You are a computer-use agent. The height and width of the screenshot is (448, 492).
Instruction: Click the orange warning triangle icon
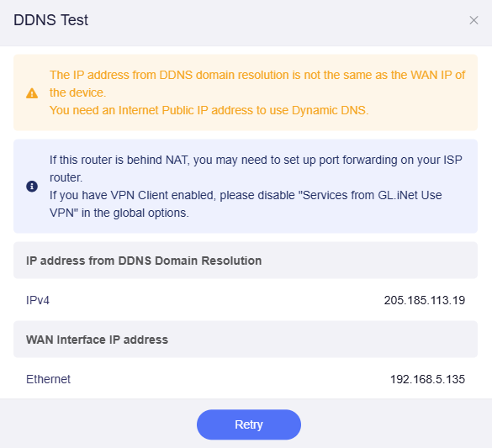[x=32, y=93]
